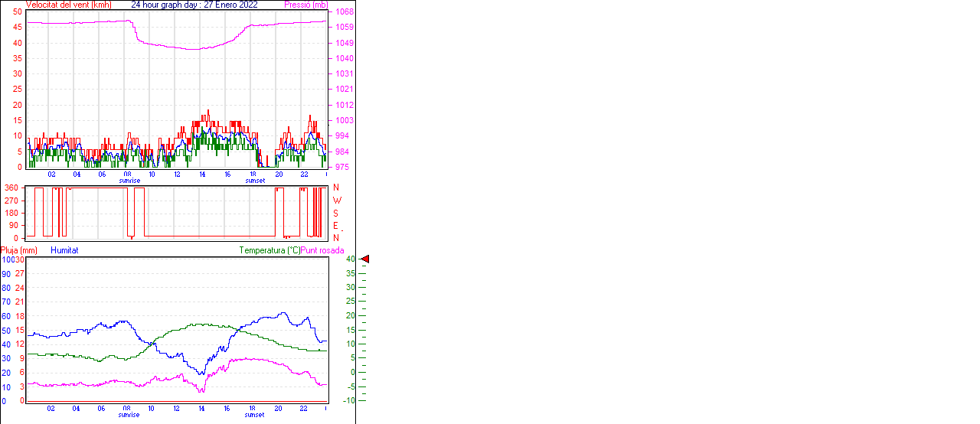The height and width of the screenshot is (424, 980).
Task: Click the 100 value on humidity axis
Action: pyautogui.click(x=7, y=259)
